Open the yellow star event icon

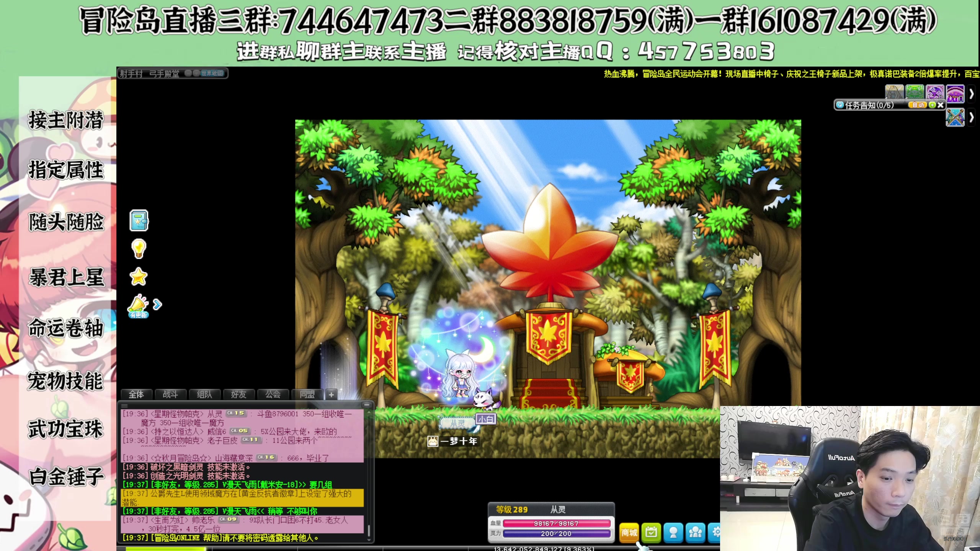(139, 277)
